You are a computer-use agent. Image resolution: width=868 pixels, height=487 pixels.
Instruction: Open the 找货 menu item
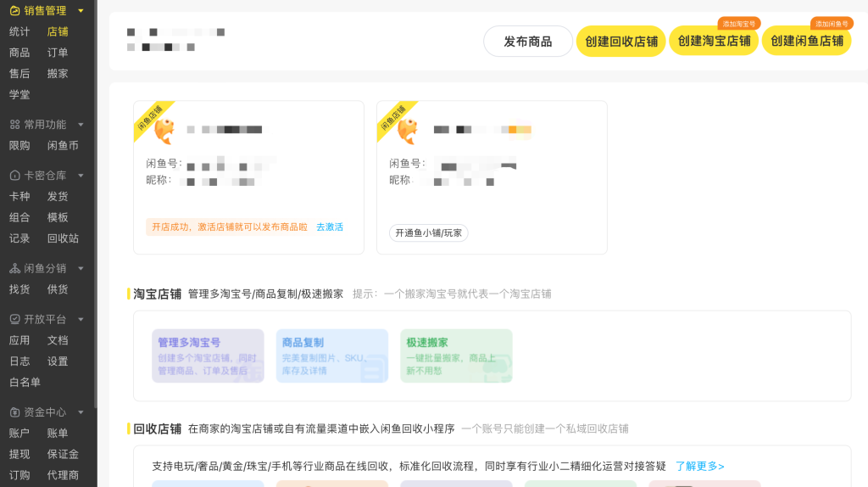pyautogui.click(x=19, y=290)
